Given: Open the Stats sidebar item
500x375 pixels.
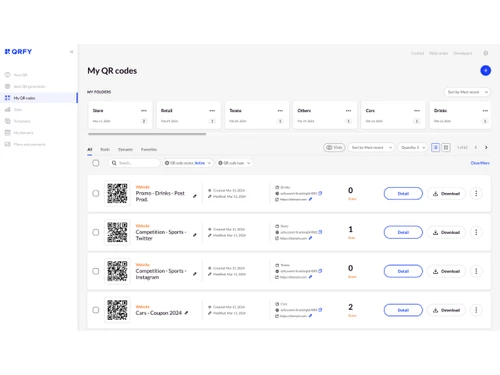Looking at the screenshot, I should pos(13,109).
